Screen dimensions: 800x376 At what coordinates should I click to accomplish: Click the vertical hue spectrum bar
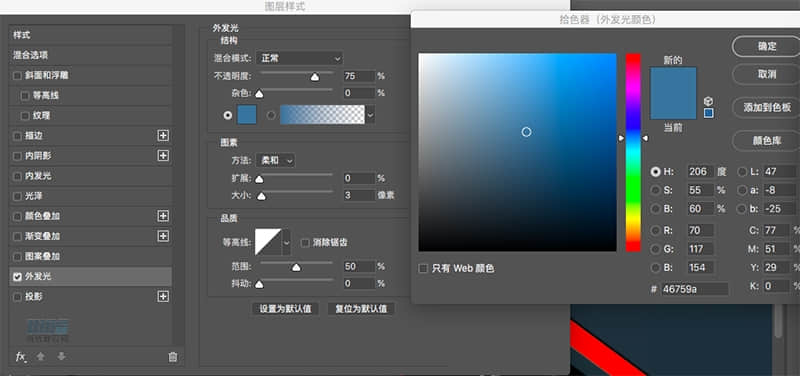point(633,152)
